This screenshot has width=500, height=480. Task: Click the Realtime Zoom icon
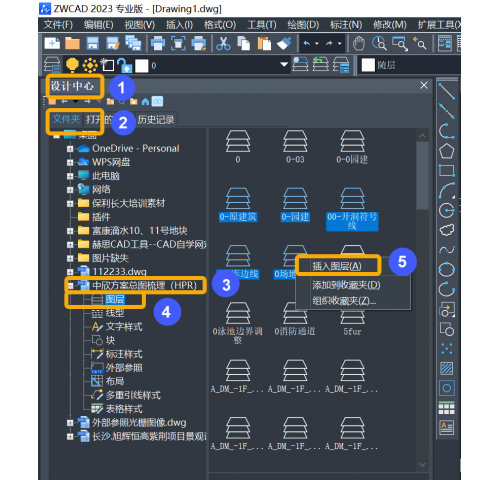(x=379, y=43)
